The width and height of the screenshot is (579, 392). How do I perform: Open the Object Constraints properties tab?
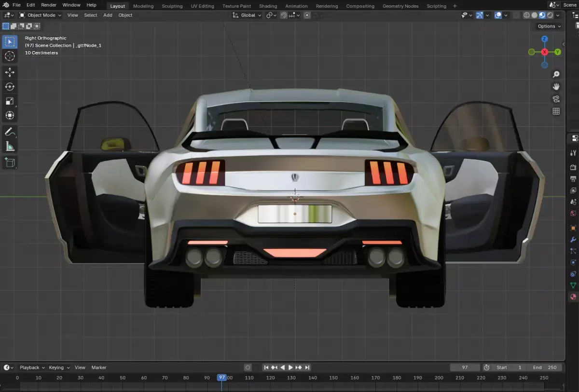point(573,274)
